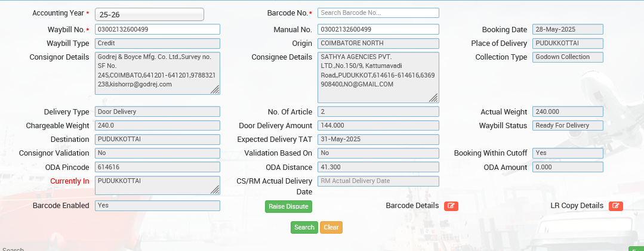Click Currently In textarea resize handle
Viewport: 644px width, 251px height.
point(215,190)
